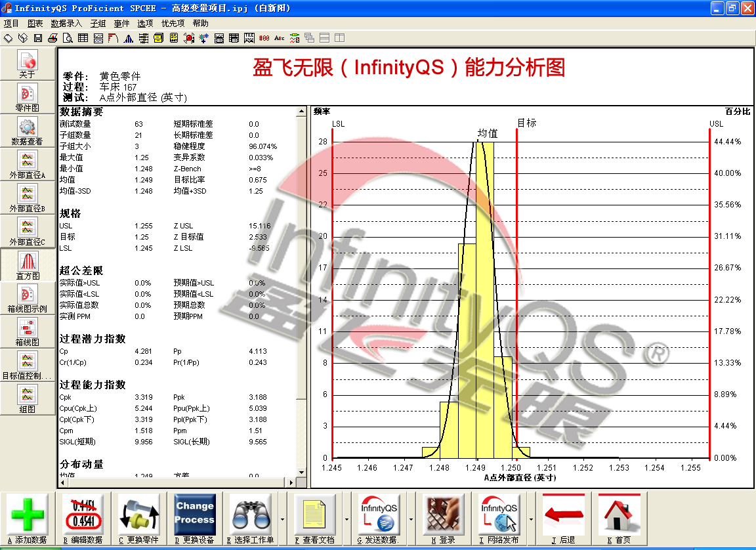Screen dimensions: 756x550
Task: Click the 编辑数据 button
Action: click(x=83, y=518)
